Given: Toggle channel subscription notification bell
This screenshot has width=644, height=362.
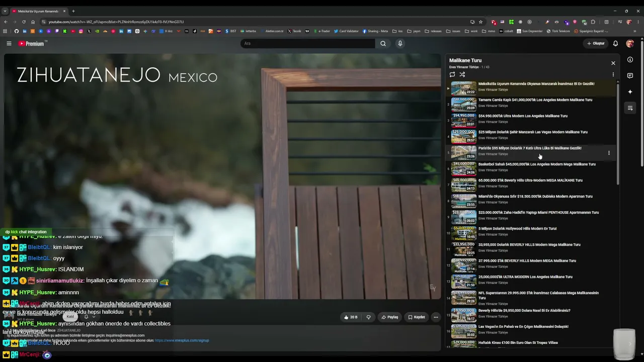Looking at the screenshot, I should coord(89,316).
